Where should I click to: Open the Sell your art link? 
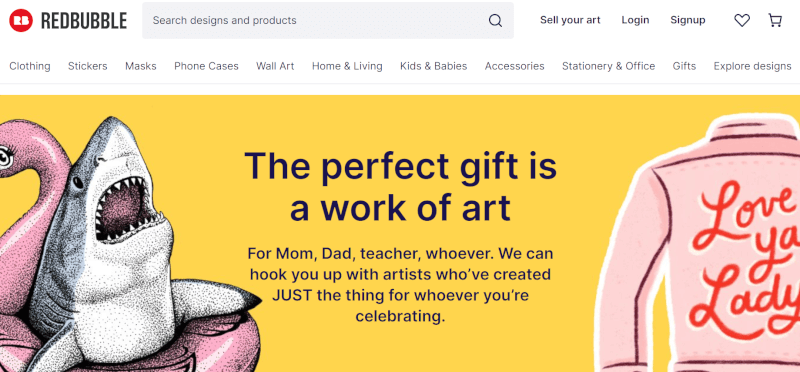570,20
